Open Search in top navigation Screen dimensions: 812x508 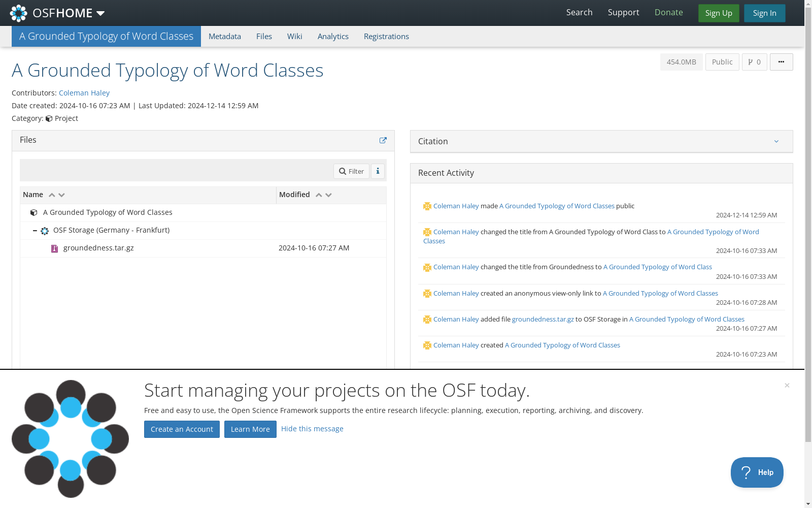pos(579,13)
